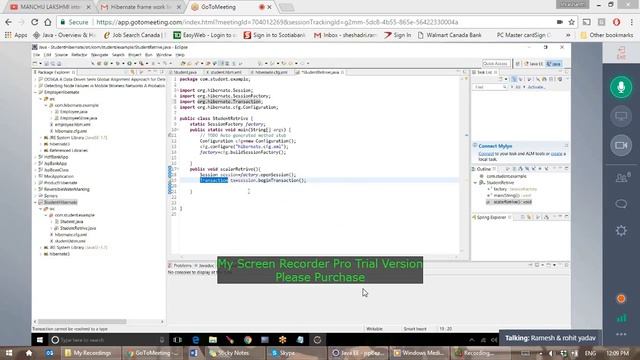The height and width of the screenshot is (360, 640).
Task: Open Eclipse Source menu
Action: (61, 55)
